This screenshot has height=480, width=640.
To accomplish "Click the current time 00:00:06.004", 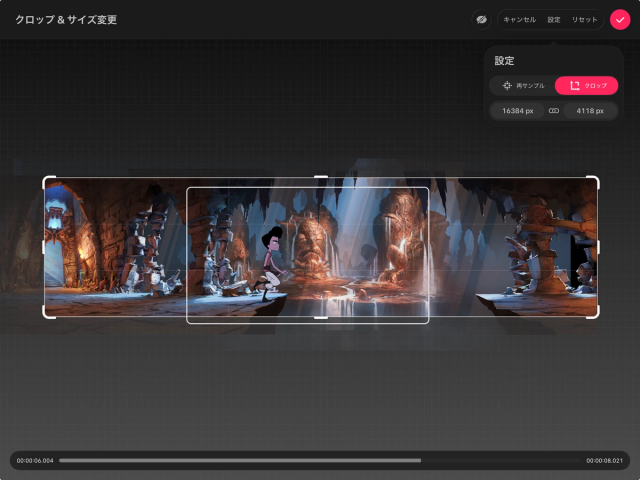I will (35, 460).
